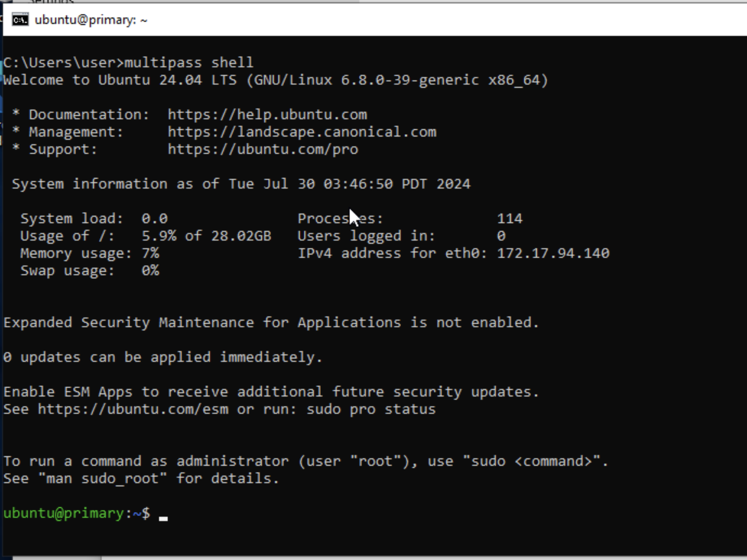Click the "sudo pro status" command text

[x=371, y=409]
